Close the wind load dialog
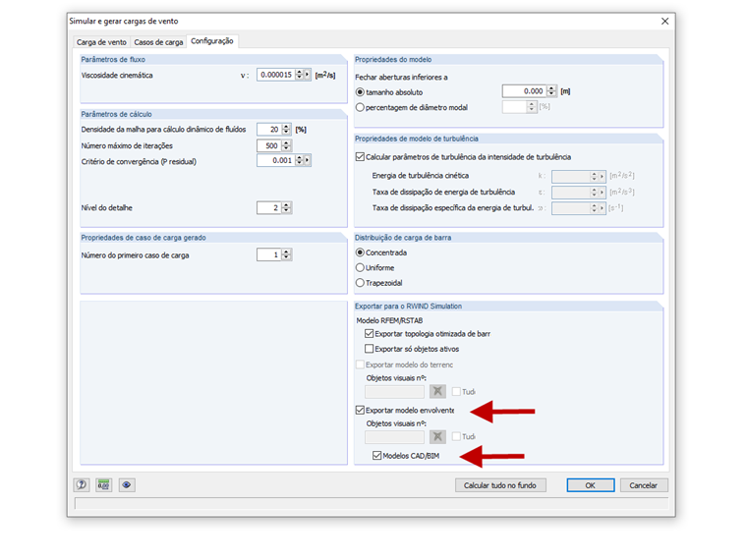 pyautogui.click(x=664, y=21)
